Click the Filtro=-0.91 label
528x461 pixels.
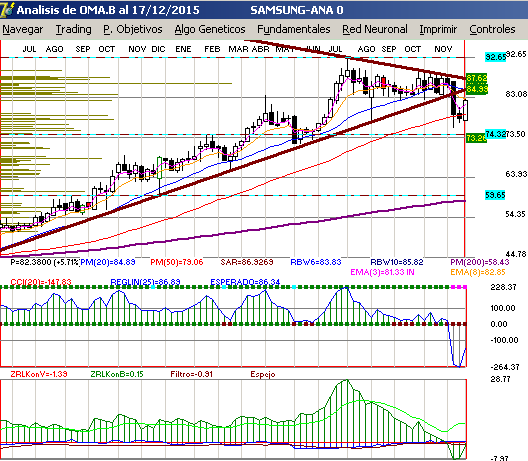coord(191,374)
